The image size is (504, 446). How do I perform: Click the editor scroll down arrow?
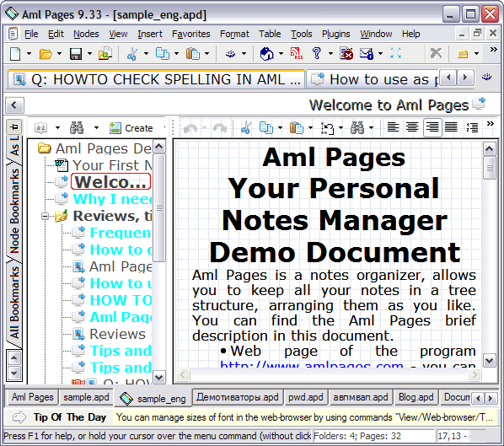489,360
